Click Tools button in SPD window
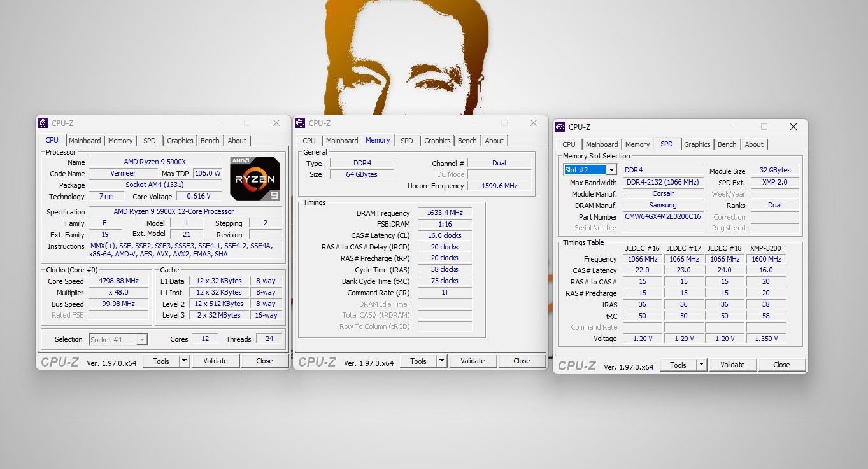The width and height of the screenshot is (868, 469). click(678, 365)
